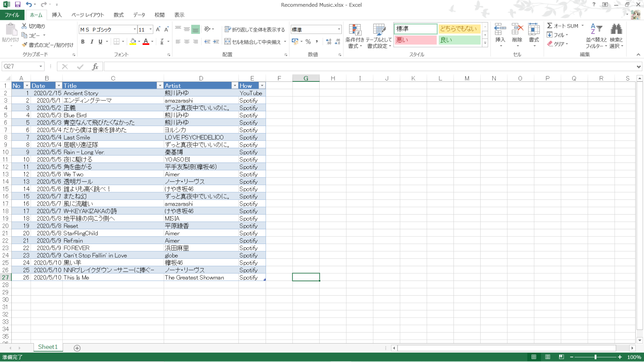Screen dimensions: 644x362
Task: Open the 挿入 ribbon tab
Action: pos(57,15)
